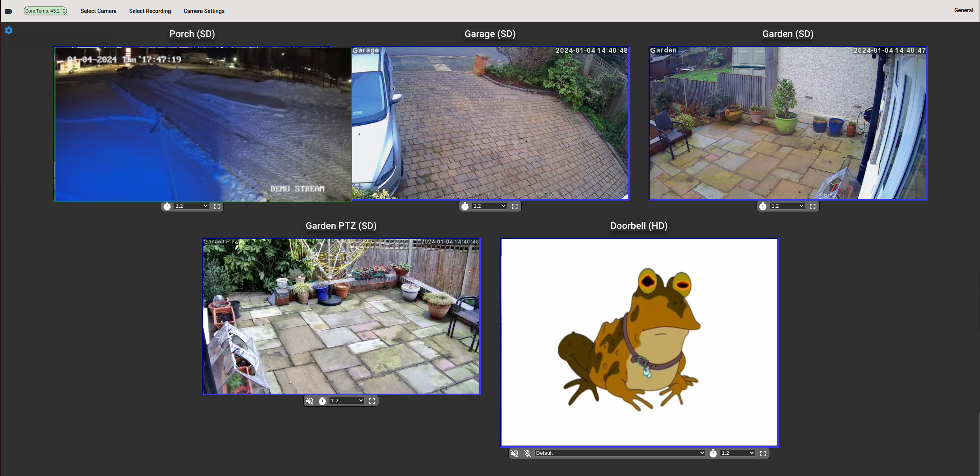Toggle the Doorbell microphone on
The image size is (980, 476).
[527, 453]
